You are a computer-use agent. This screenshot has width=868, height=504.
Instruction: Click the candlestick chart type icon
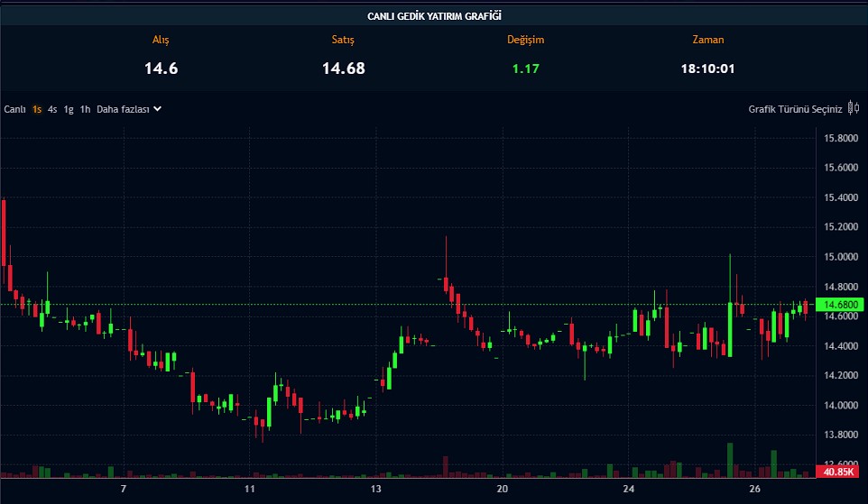tap(854, 109)
